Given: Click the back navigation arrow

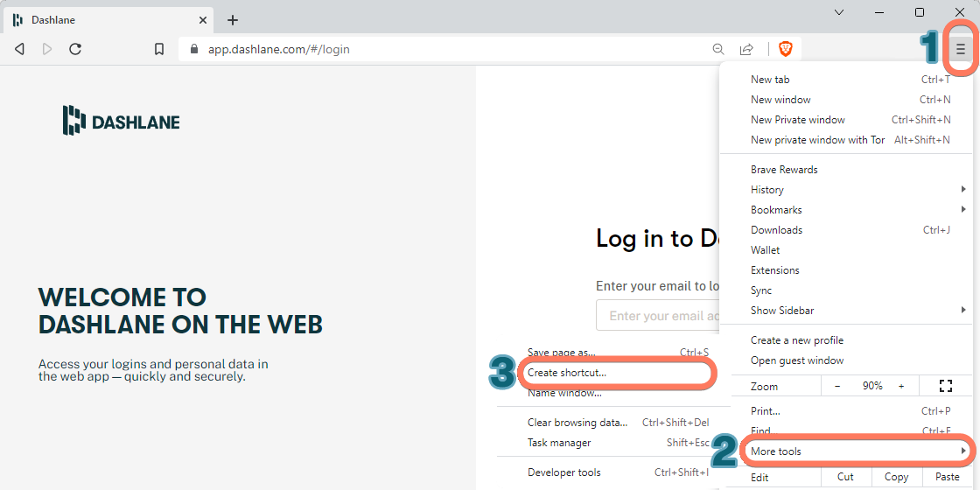Looking at the screenshot, I should pos(19,49).
